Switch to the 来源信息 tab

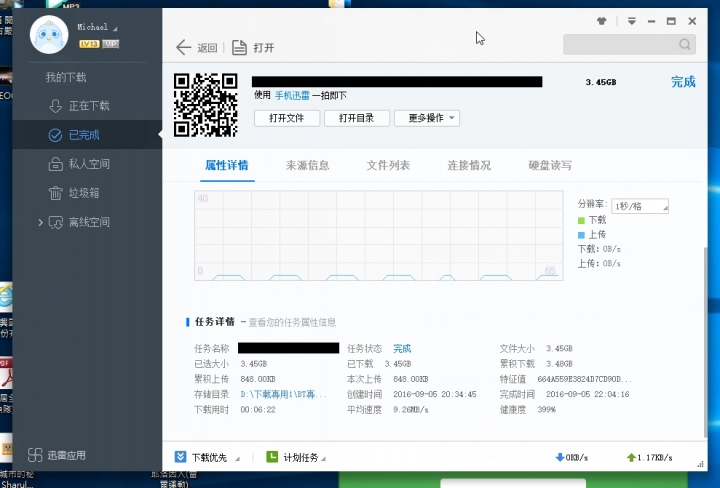(307, 165)
